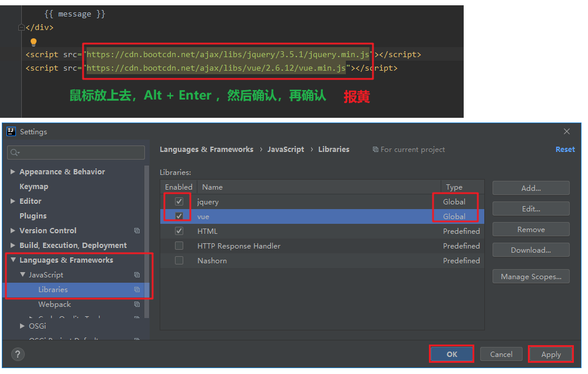The image size is (588, 374).
Task: Expand Build, Execution, Deployment section
Action: pos(13,246)
